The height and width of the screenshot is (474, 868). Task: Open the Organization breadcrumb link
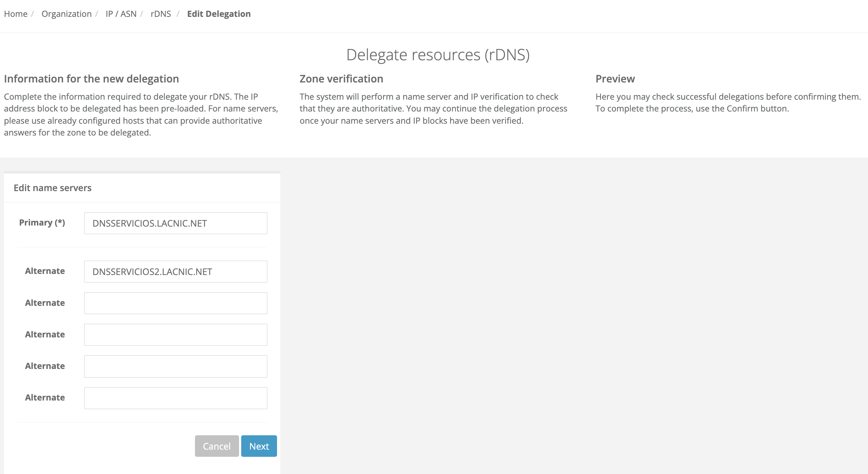[66, 14]
